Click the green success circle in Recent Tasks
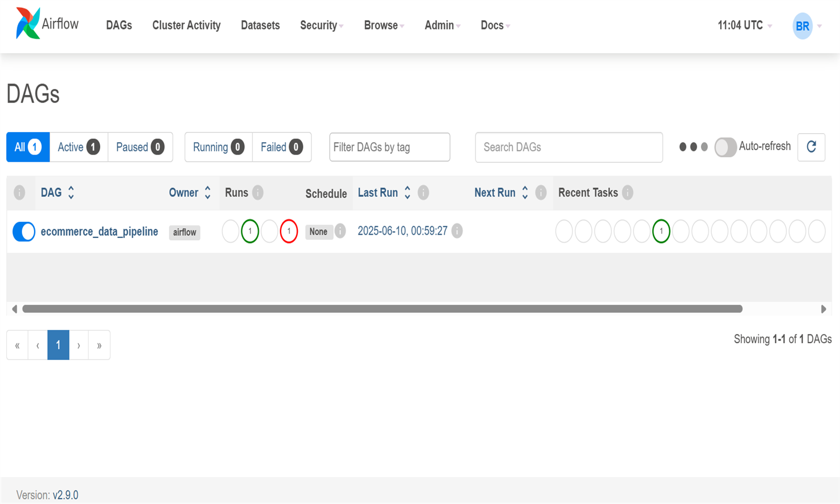Screen dimensions: 840x504 (661, 231)
